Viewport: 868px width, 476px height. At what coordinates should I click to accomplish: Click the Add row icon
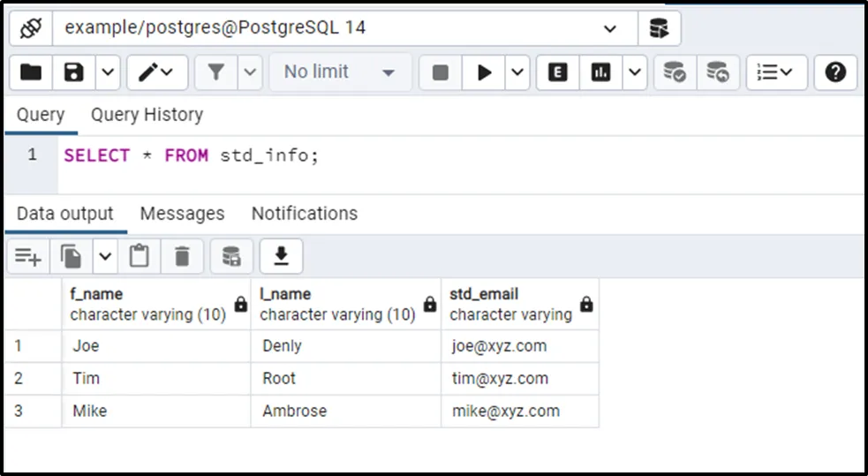tap(28, 256)
